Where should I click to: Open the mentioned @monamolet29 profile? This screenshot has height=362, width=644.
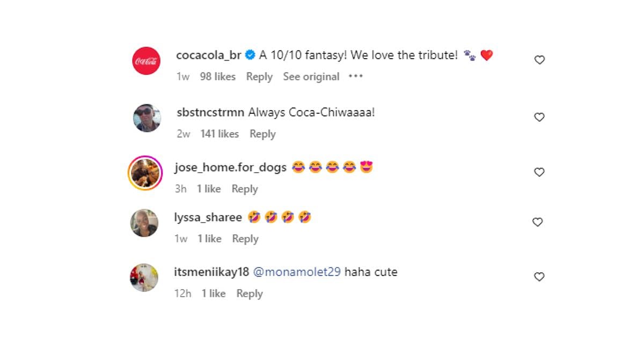297,272
